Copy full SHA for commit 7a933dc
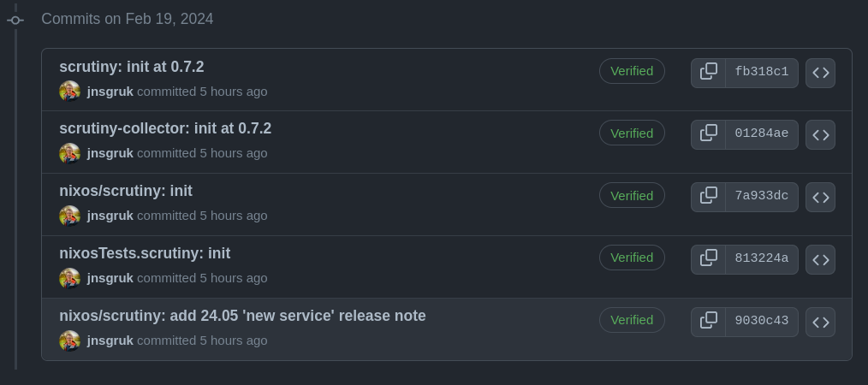The height and width of the screenshot is (385, 868). [x=709, y=196]
